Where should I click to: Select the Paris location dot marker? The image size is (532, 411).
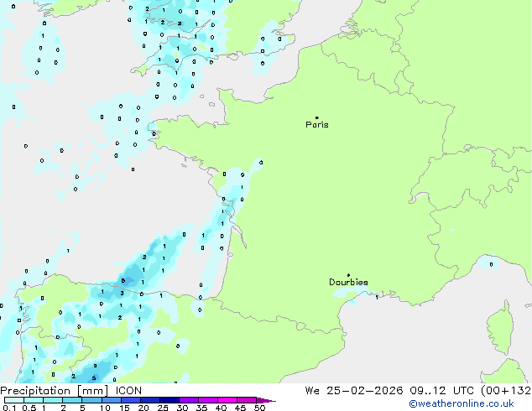click(x=317, y=117)
